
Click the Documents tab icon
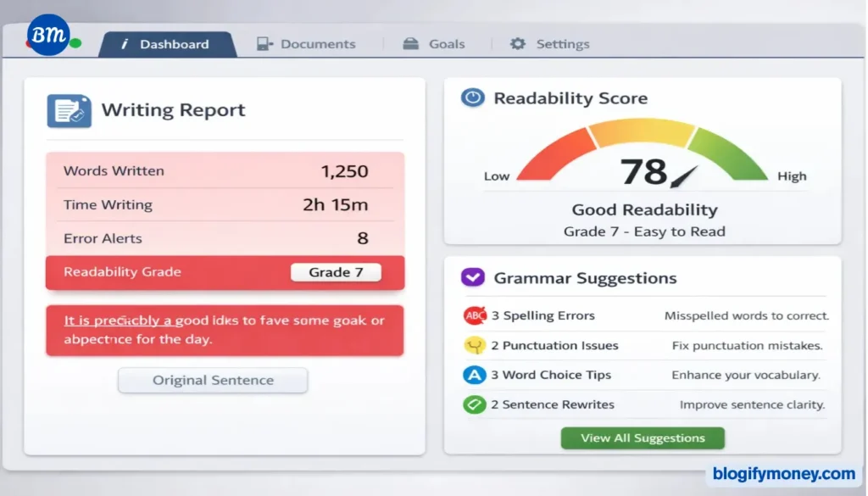pyautogui.click(x=264, y=44)
